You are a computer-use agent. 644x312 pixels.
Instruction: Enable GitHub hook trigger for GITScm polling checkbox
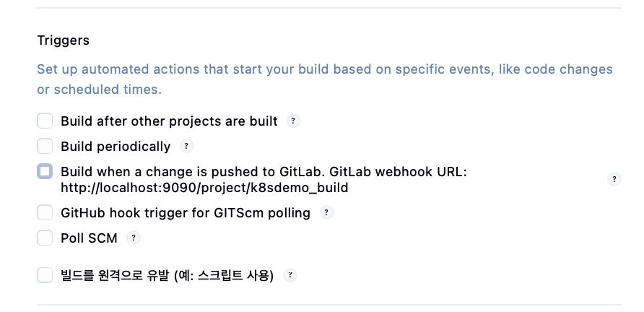click(45, 213)
